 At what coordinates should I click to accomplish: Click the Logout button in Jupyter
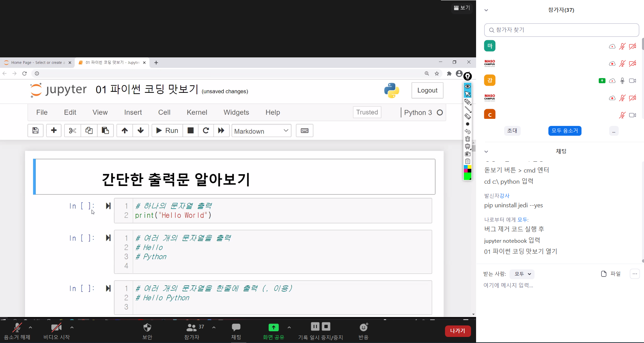pyautogui.click(x=427, y=90)
